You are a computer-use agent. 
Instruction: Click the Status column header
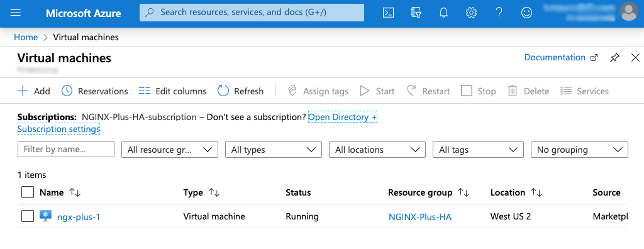[x=298, y=192]
